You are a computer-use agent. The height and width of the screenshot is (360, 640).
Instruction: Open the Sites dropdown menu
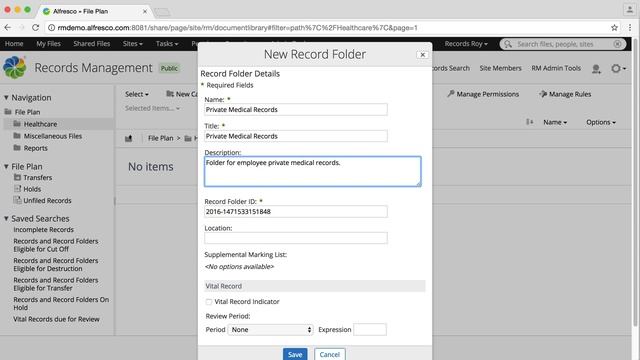133,44
